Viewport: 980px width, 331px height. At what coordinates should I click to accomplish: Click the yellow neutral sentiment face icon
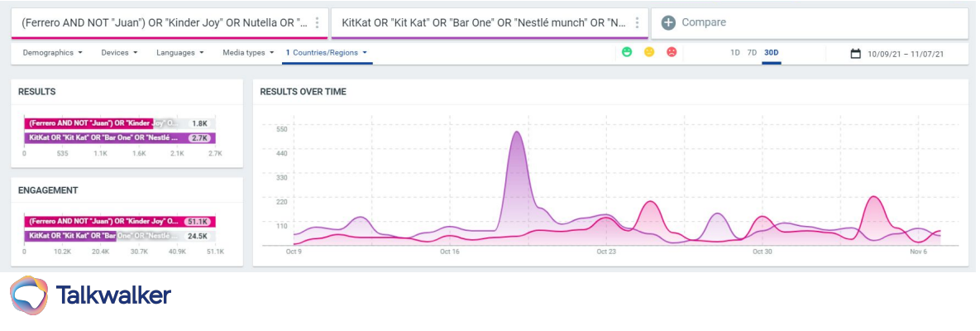[x=650, y=53]
